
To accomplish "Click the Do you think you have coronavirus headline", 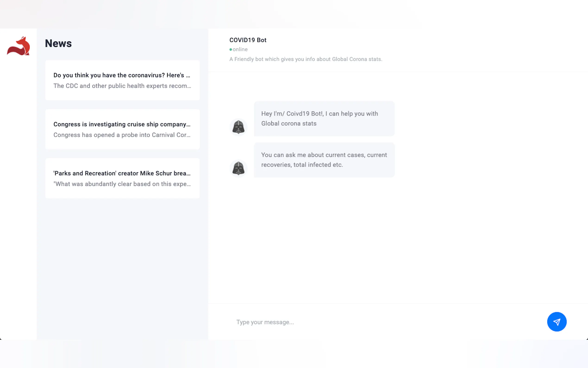I will click(122, 75).
